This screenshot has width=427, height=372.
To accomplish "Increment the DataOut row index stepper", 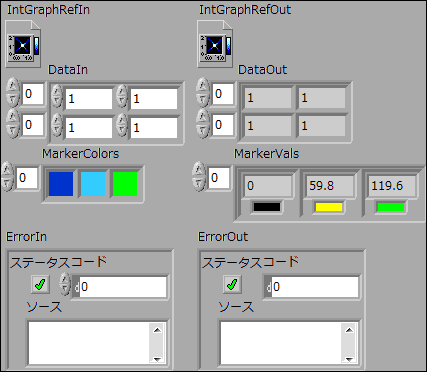I will [203, 86].
